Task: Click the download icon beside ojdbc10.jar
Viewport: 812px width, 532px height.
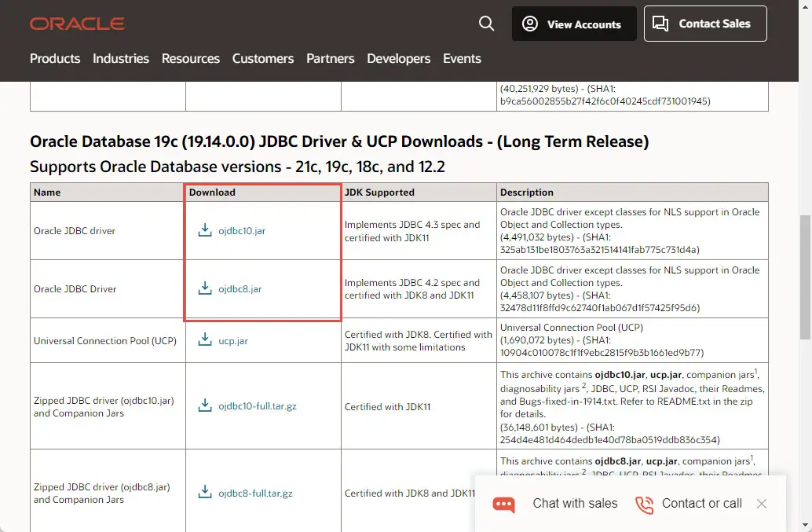Action: coord(205,230)
